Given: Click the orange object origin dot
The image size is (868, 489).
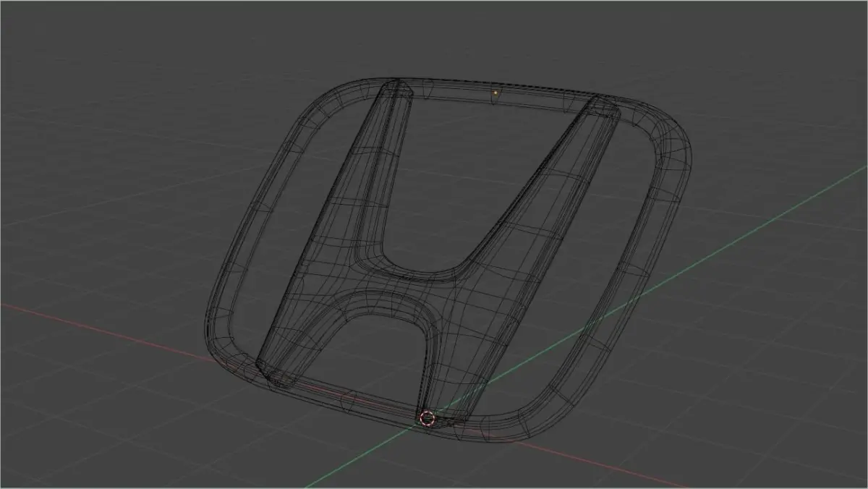Looking at the screenshot, I should (495, 93).
